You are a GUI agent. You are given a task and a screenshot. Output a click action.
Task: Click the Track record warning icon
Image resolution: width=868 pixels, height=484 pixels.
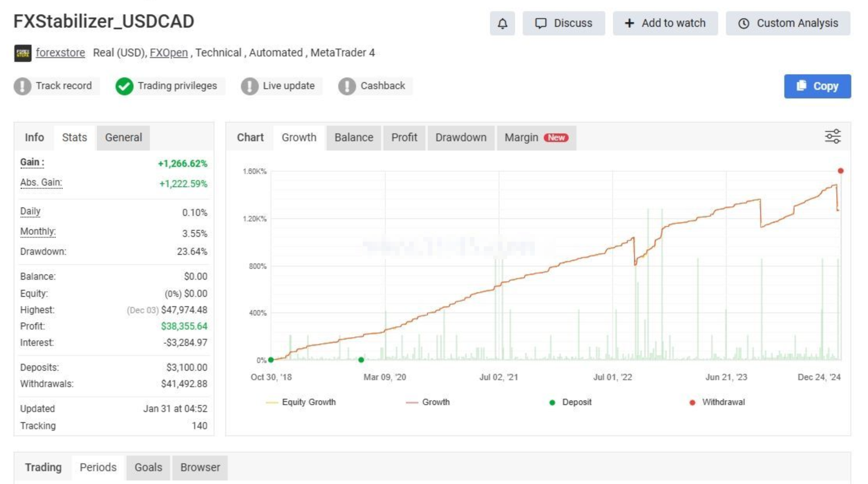[23, 86]
